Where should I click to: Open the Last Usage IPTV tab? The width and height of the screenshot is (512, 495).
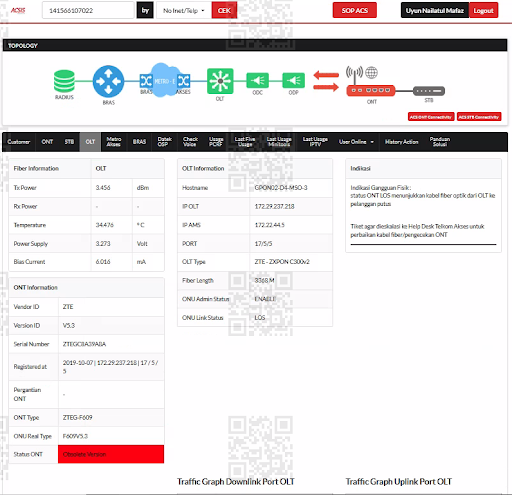point(315,142)
